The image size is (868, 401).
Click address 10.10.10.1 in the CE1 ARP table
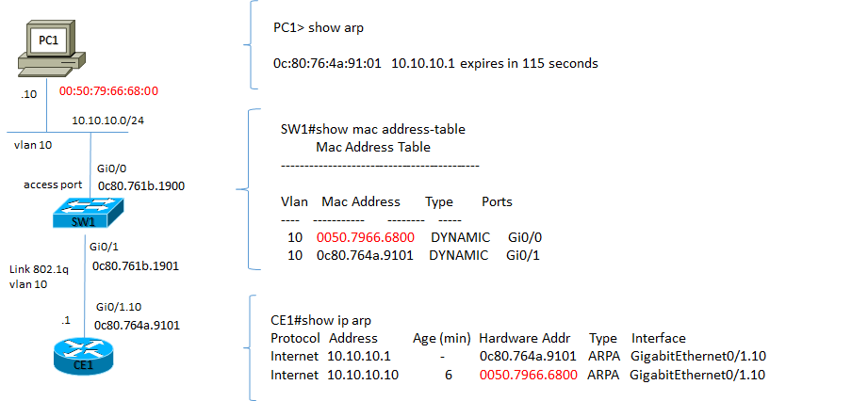click(x=359, y=357)
